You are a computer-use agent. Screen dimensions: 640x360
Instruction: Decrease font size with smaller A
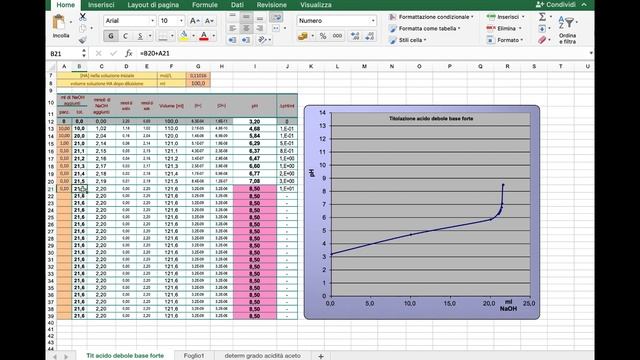click(x=209, y=21)
